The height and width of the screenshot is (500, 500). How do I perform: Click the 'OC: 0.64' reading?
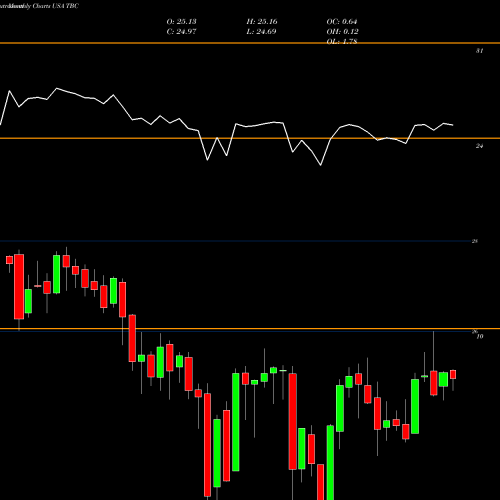(x=342, y=22)
